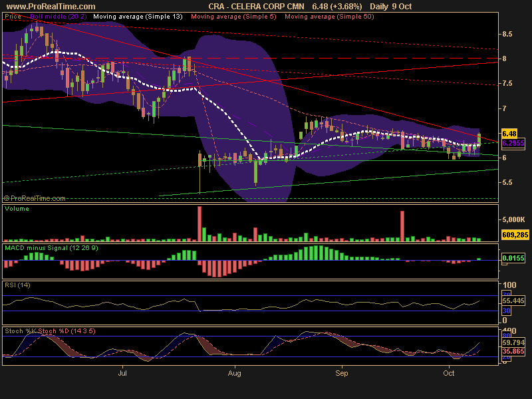This screenshot has width=532, height=399.
Task: Click the 6.48 (+3.68%) price change text
Action: coord(337,7)
